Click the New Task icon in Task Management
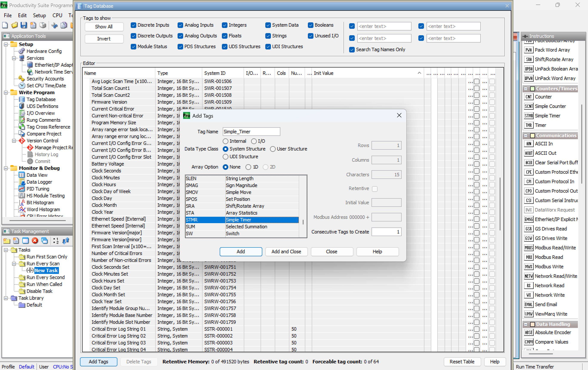The image size is (588, 370). coord(16,241)
